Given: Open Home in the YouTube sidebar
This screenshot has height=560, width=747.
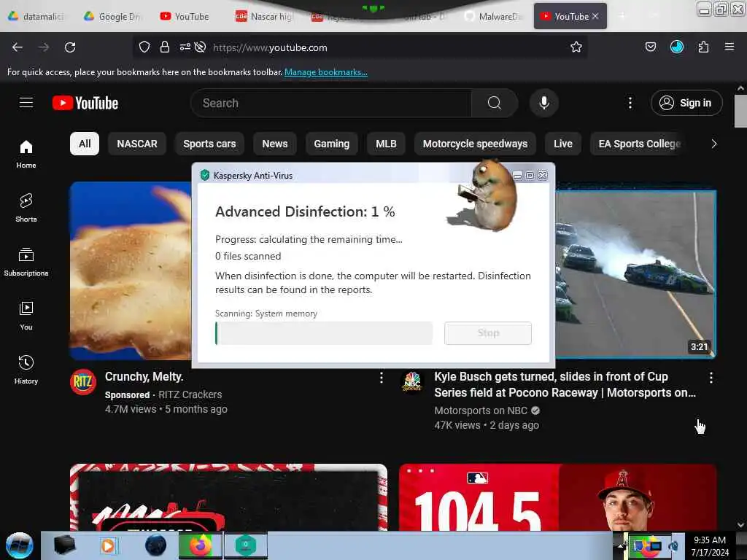Looking at the screenshot, I should click(x=26, y=154).
